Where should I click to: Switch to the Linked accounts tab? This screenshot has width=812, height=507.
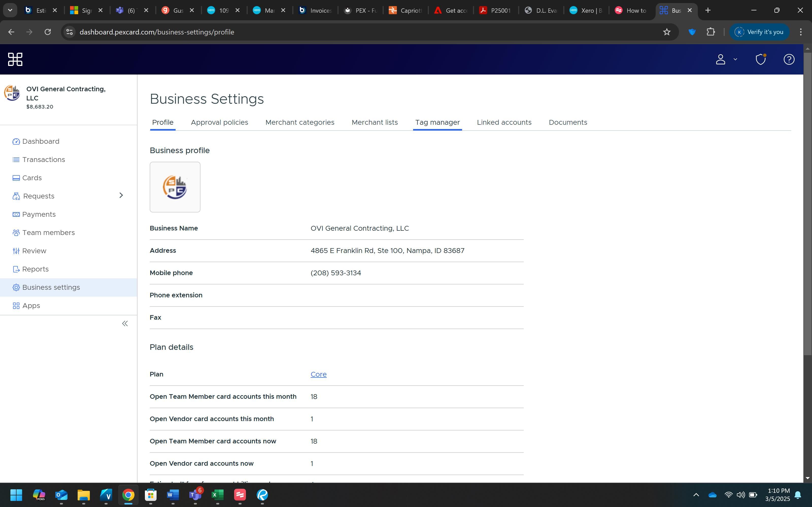click(x=504, y=122)
